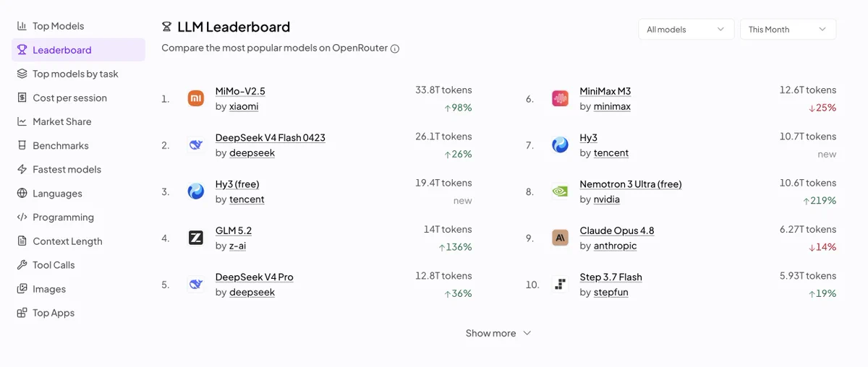
Task: Visit the minimax provider link
Action: [612, 106]
